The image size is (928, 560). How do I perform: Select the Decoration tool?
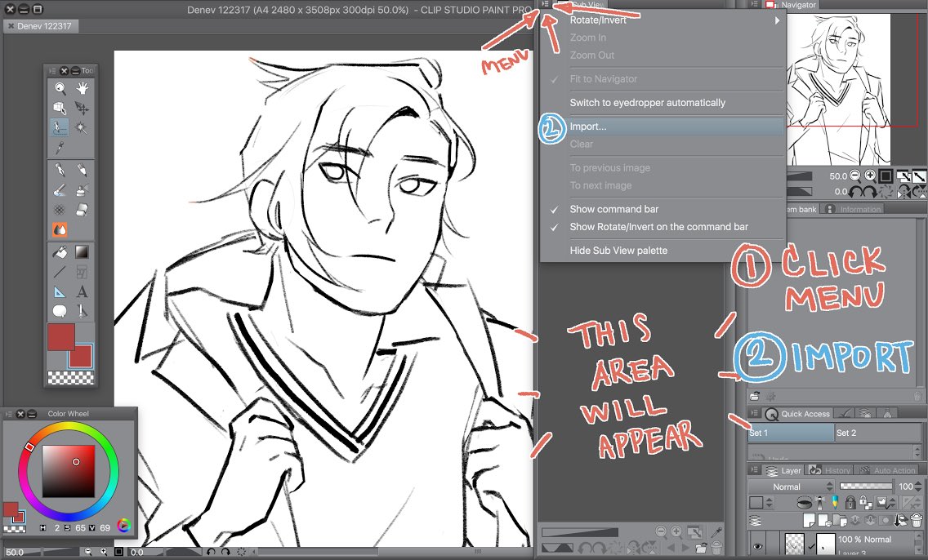[x=60, y=209]
